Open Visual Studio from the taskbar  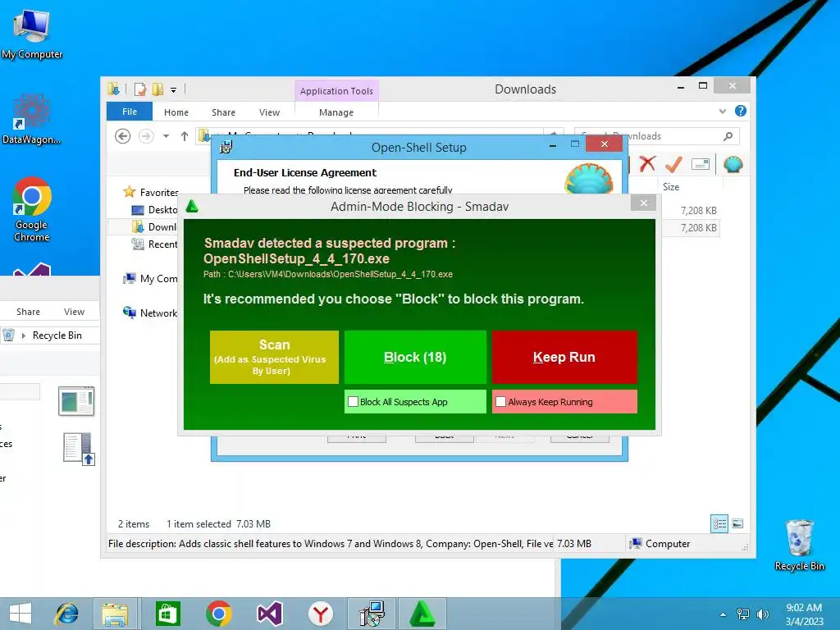[x=269, y=614]
